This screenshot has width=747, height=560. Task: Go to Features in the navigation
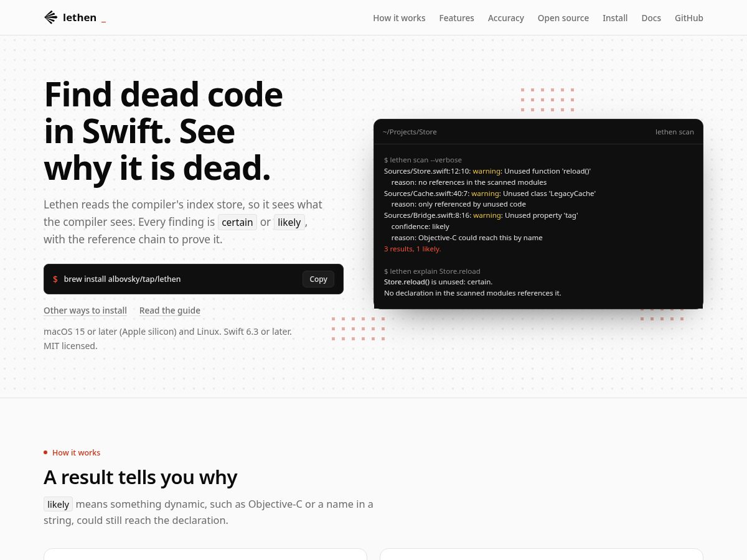(x=456, y=18)
